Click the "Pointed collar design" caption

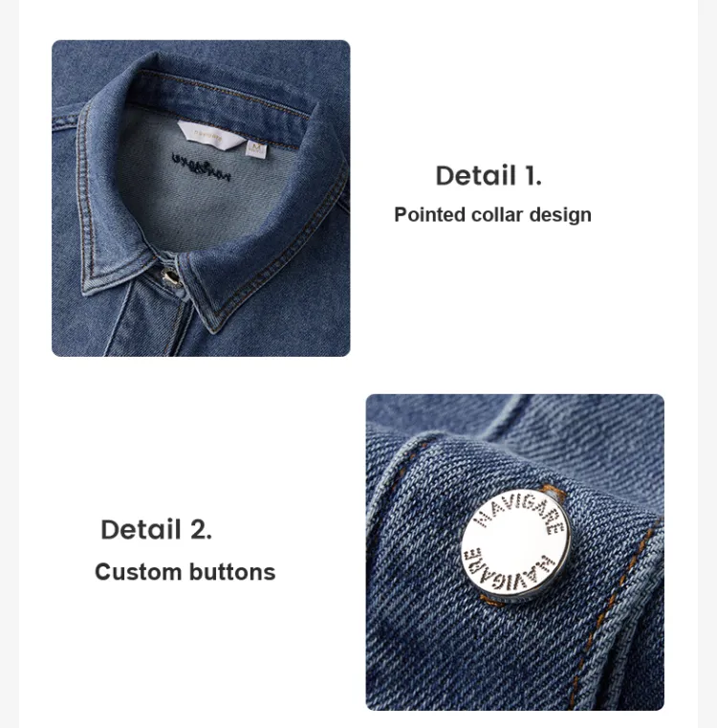[x=492, y=215]
